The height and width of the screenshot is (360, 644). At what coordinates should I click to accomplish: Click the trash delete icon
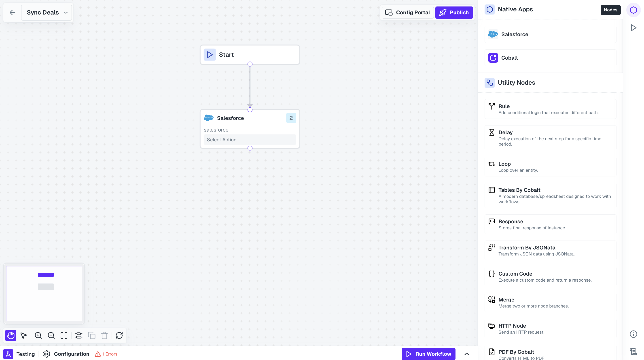point(104,335)
